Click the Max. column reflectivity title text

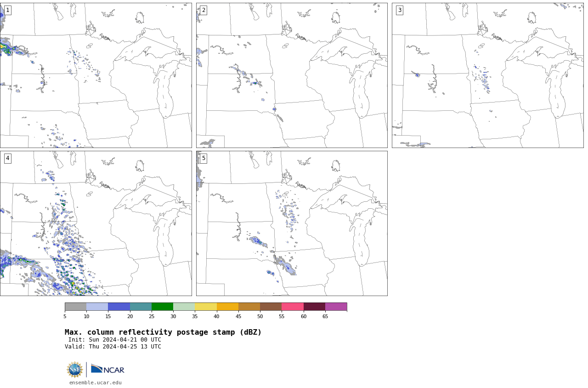coord(163,332)
